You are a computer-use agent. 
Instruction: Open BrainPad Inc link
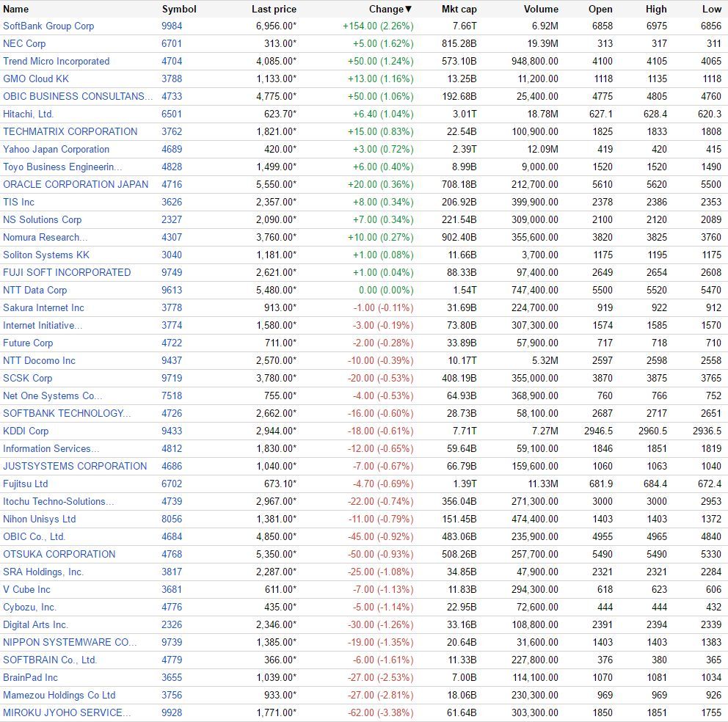coord(30,678)
